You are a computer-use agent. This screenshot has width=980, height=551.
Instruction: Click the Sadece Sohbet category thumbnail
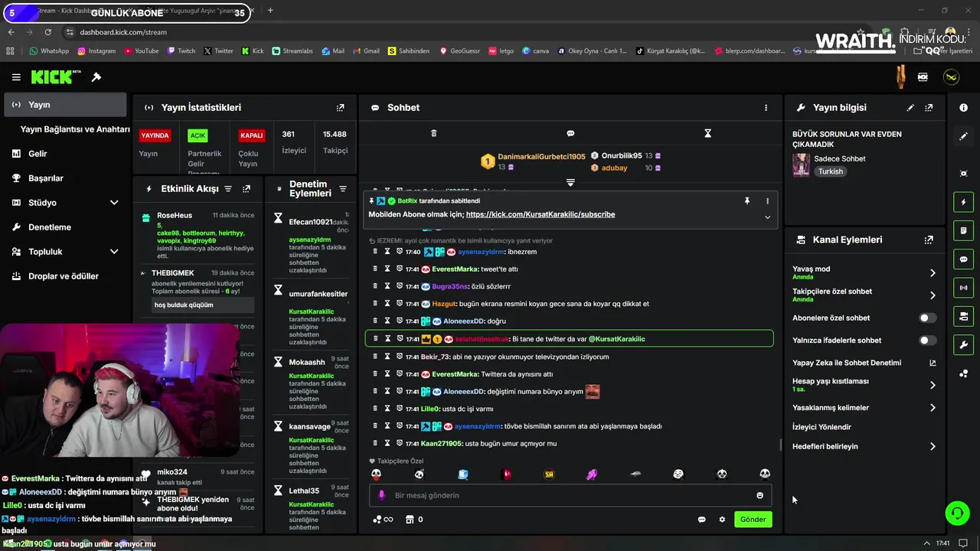point(801,165)
